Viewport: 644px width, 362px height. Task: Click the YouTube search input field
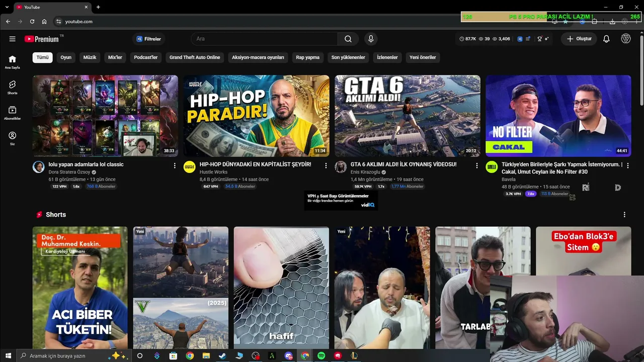[x=264, y=39]
